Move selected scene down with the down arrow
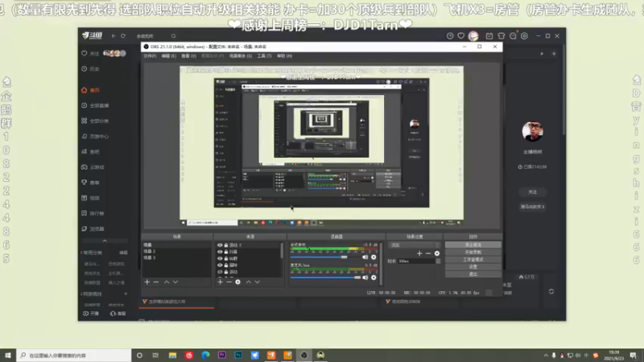Viewport: 644px width, 362px height. 175,282
